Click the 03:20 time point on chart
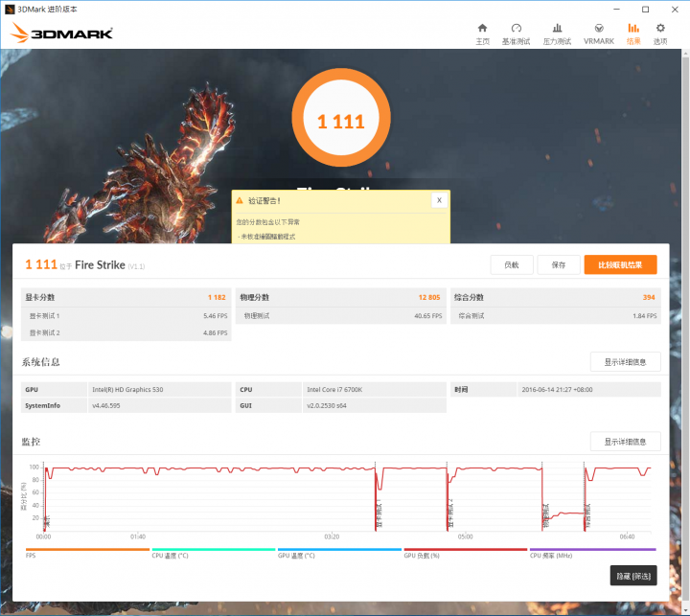 point(332,536)
